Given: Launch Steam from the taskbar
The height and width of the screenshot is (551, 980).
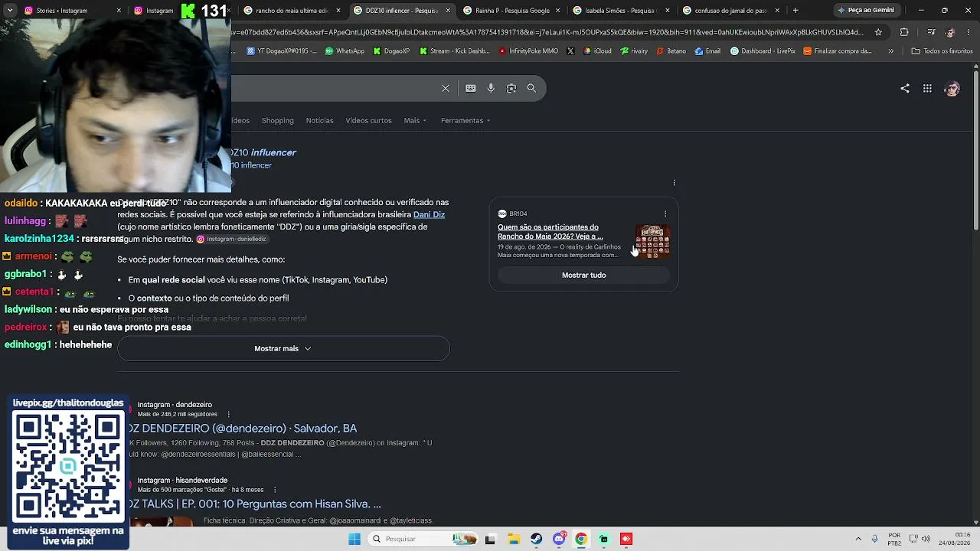Looking at the screenshot, I should tap(536, 539).
